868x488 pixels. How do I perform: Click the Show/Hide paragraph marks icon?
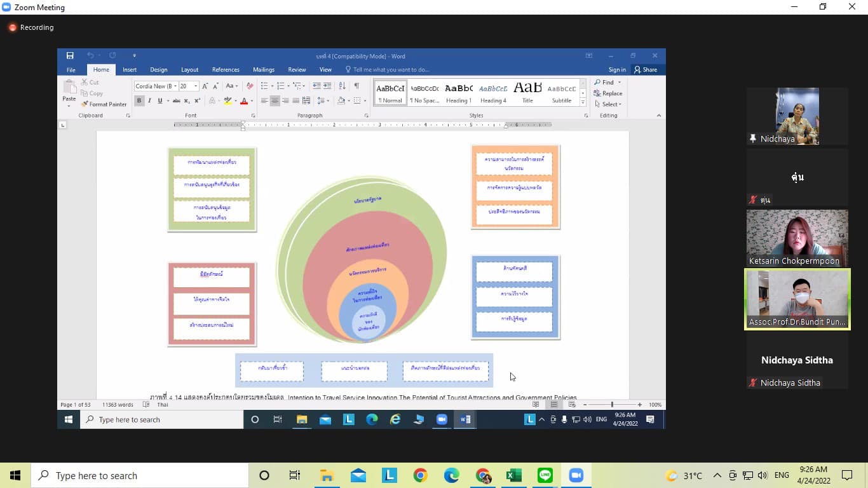[x=356, y=86]
